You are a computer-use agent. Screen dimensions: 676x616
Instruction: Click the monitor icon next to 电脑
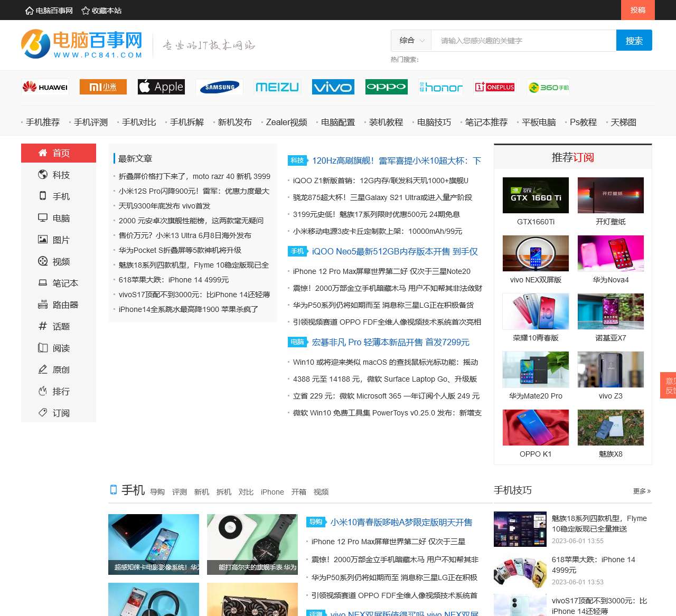43,217
